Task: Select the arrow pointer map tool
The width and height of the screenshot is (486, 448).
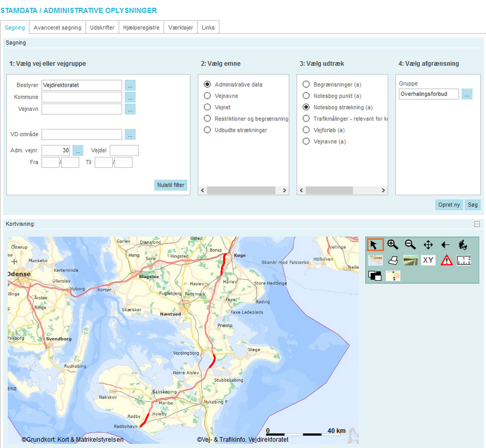Action: (375, 245)
